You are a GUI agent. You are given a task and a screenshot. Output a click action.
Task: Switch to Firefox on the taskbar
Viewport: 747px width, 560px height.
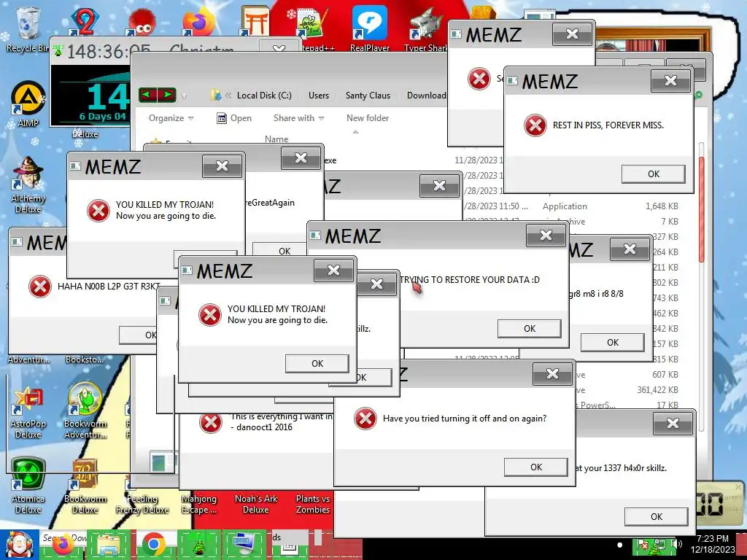tap(63, 545)
